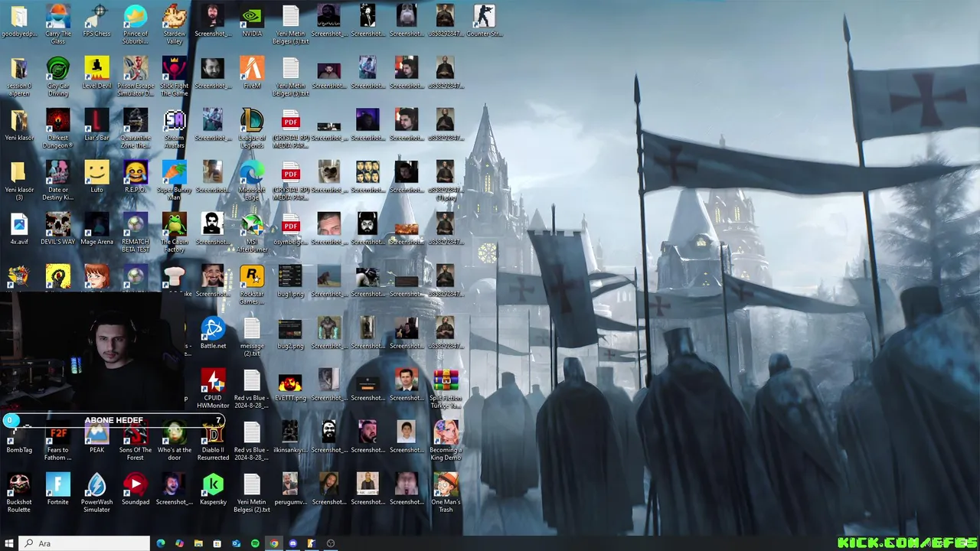Select the Prince of Suburbia shortcut
Screen dimensions: 980x551
click(x=136, y=23)
